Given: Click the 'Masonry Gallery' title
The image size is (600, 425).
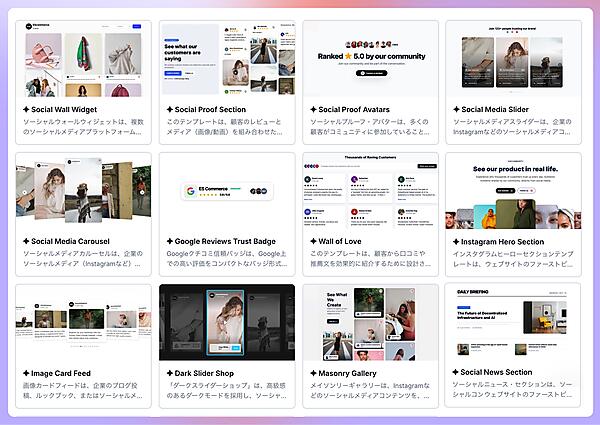Looking at the screenshot, I should (x=347, y=373).
